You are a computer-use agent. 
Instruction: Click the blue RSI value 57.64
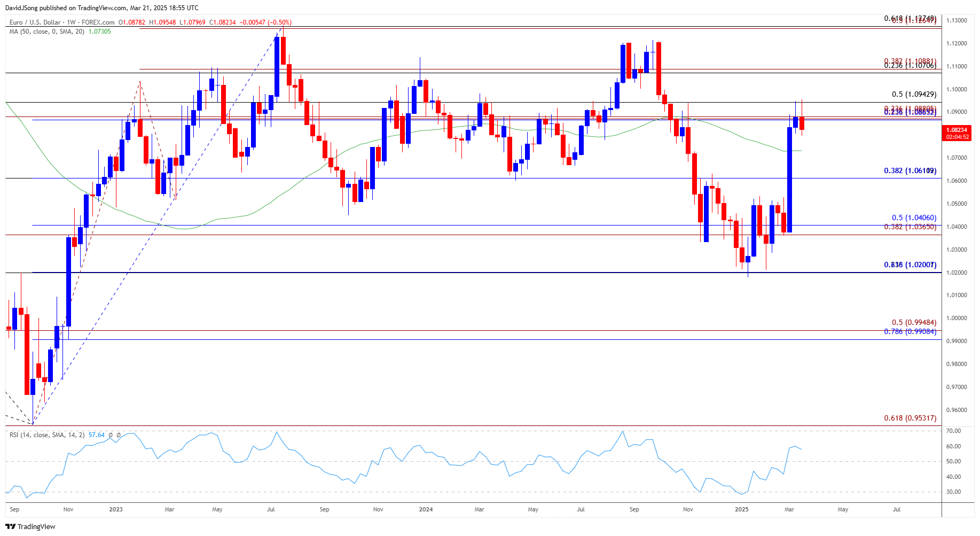pyautogui.click(x=97, y=436)
